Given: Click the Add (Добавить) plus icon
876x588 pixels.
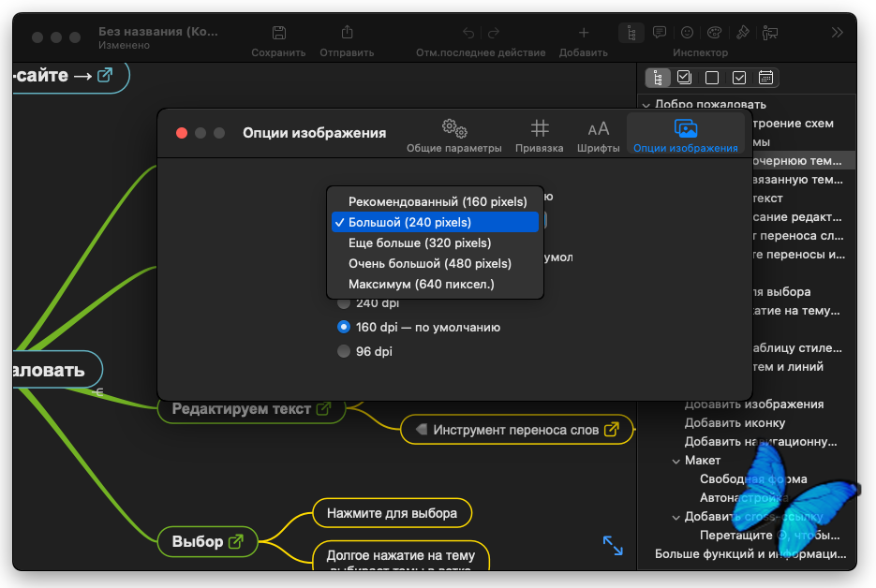Looking at the screenshot, I should tap(584, 33).
